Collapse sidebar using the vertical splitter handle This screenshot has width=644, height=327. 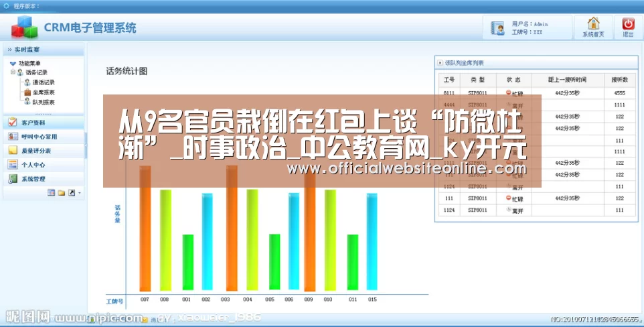coord(86,145)
